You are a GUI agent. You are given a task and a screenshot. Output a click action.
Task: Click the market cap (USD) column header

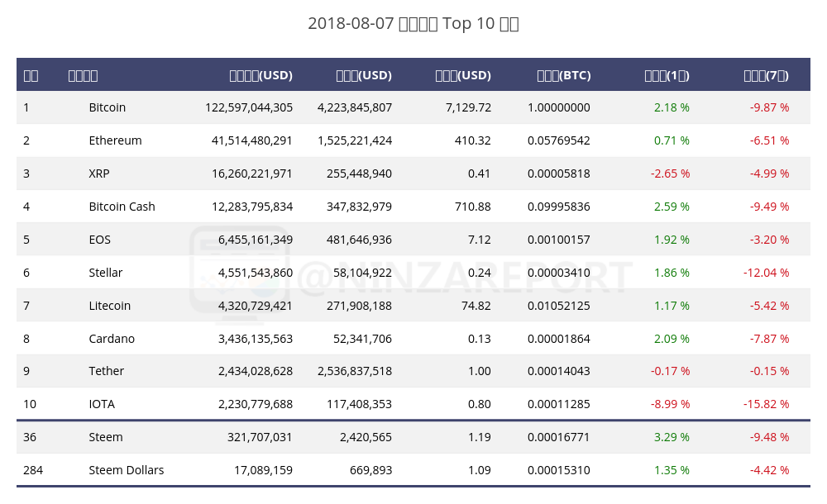click(261, 75)
